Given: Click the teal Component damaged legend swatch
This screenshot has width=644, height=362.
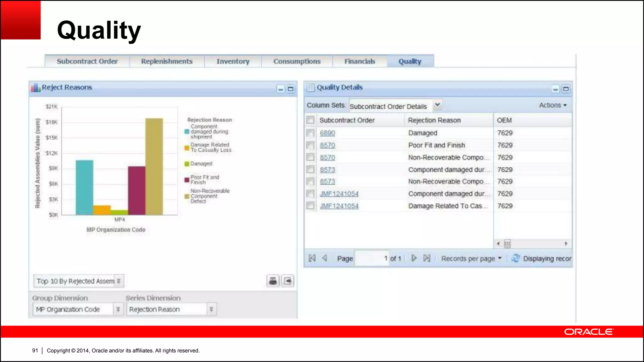Looking at the screenshot, I should [187, 132].
